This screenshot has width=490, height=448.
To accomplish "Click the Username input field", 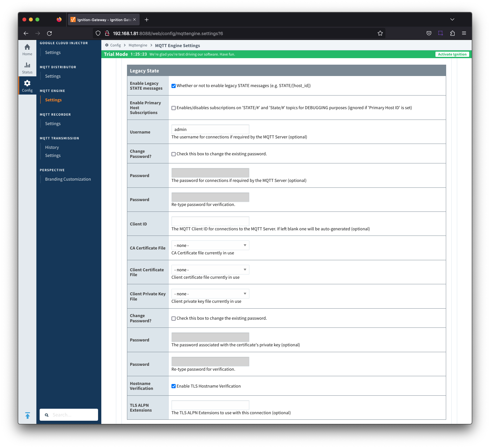I will [x=210, y=129].
